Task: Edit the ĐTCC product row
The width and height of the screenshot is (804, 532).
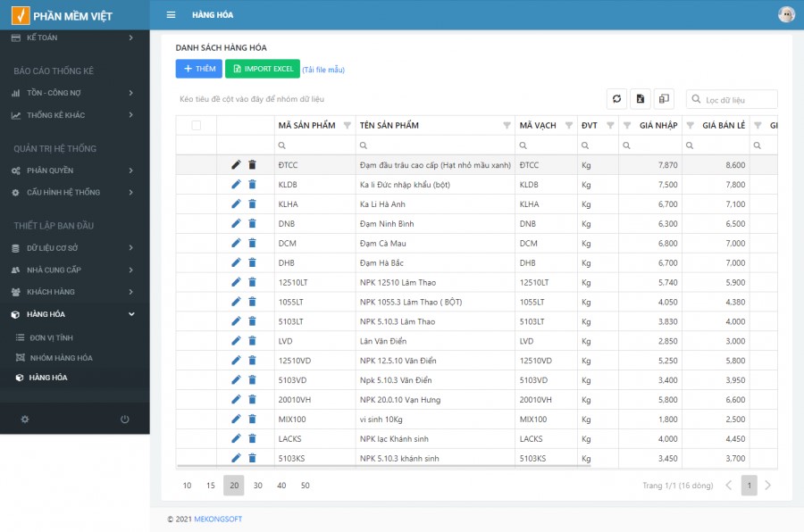Action: [x=236, y=165]
